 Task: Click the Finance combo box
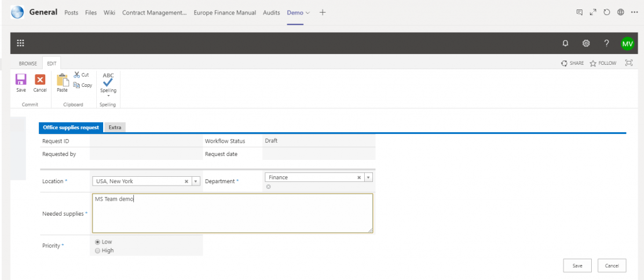pyautogui.click(x=319, y=177)
